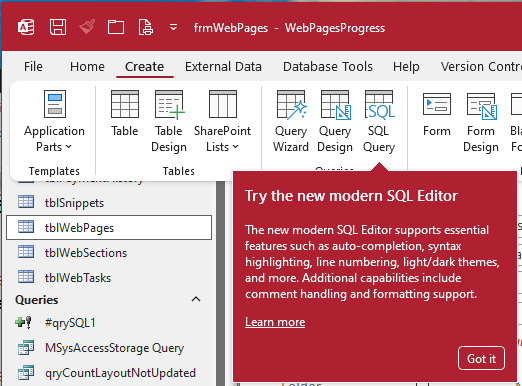Select MSysAccessStorage Query
The image size is (522, 386).
point(109,348)
